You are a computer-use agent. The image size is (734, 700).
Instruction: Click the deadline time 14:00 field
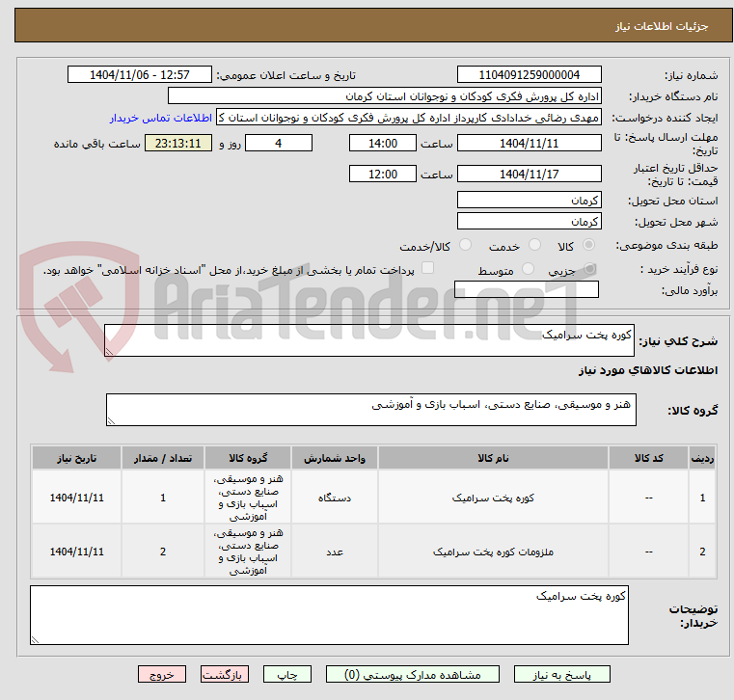pos(383,143)
